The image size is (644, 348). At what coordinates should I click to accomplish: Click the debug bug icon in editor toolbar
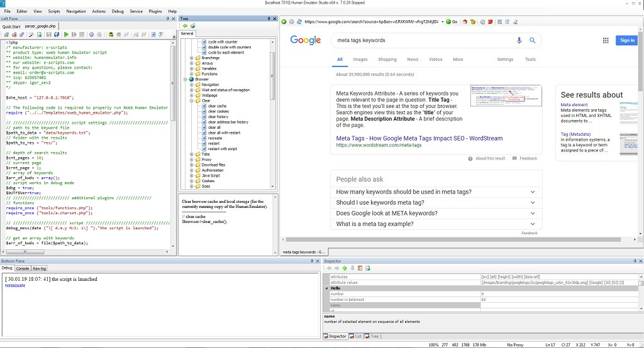coord(111,35)
